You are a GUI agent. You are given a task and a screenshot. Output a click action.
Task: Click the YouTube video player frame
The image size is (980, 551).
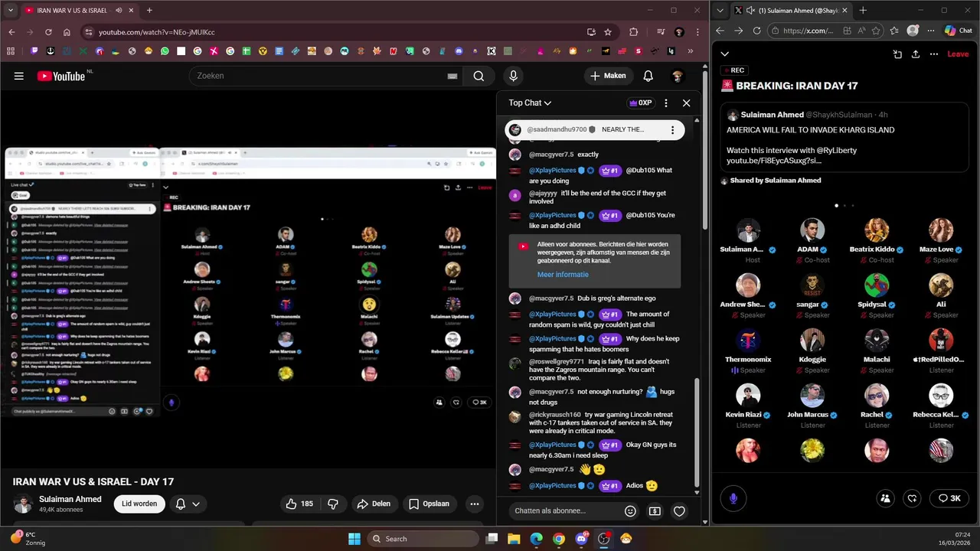point(248,279)
